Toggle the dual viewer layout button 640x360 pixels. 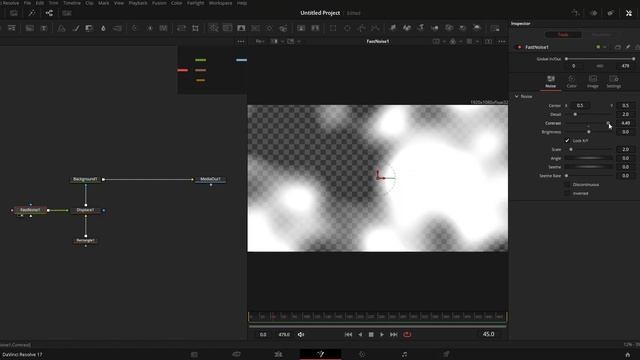coord(488,41)
